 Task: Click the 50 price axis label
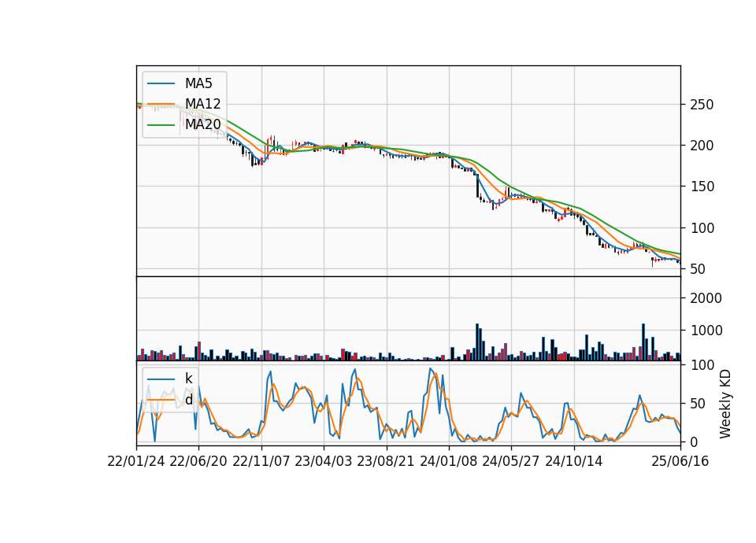698,269
